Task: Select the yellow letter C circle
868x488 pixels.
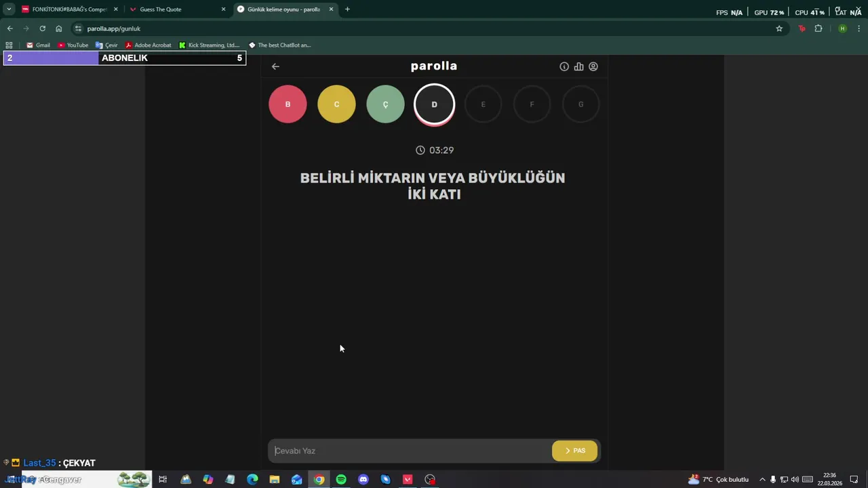Action: point(336,104)
